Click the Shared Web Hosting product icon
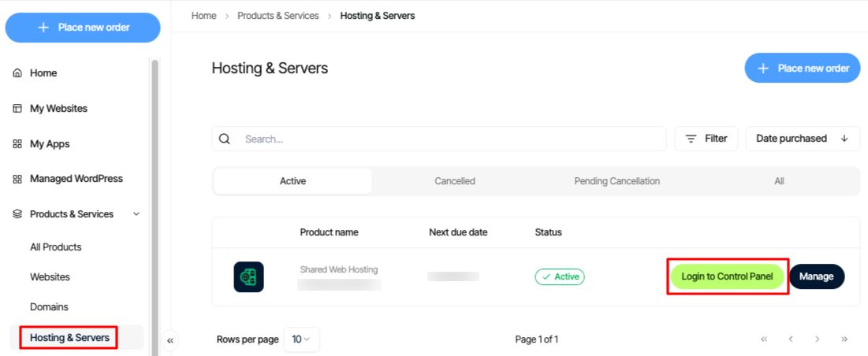 coord(248,277)
